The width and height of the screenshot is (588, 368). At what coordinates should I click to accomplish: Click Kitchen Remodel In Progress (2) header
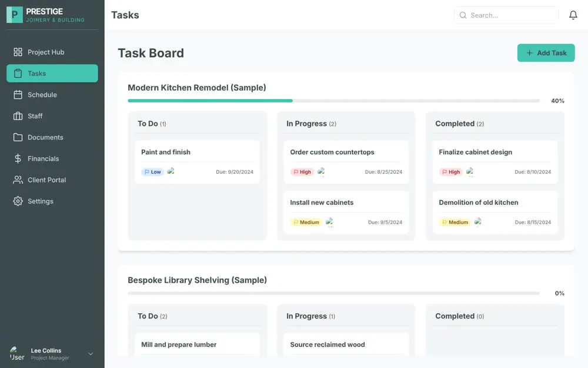coord(311,124)
